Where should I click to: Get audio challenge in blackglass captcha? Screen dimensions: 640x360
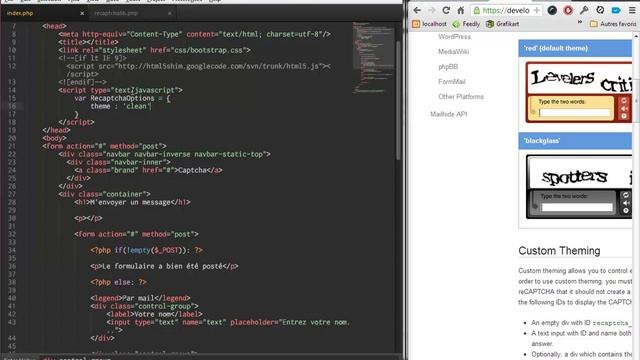coord(626,203)
